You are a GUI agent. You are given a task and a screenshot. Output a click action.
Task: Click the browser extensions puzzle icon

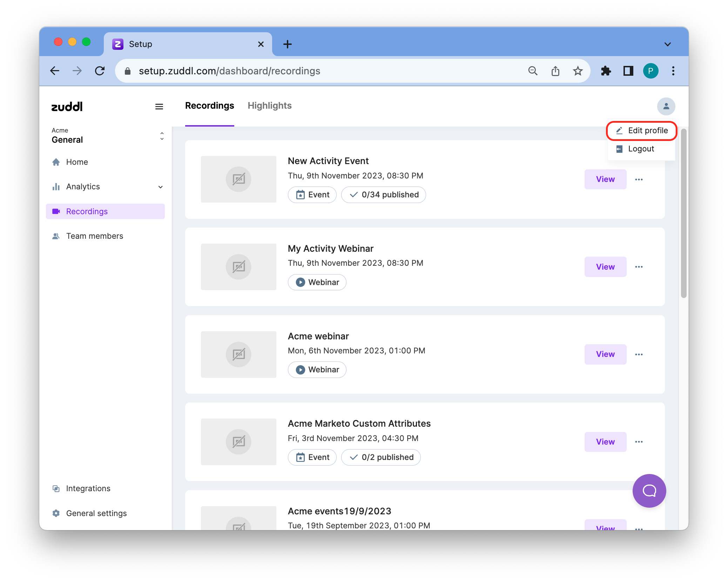pyautogui.click(x=606, y=71)
